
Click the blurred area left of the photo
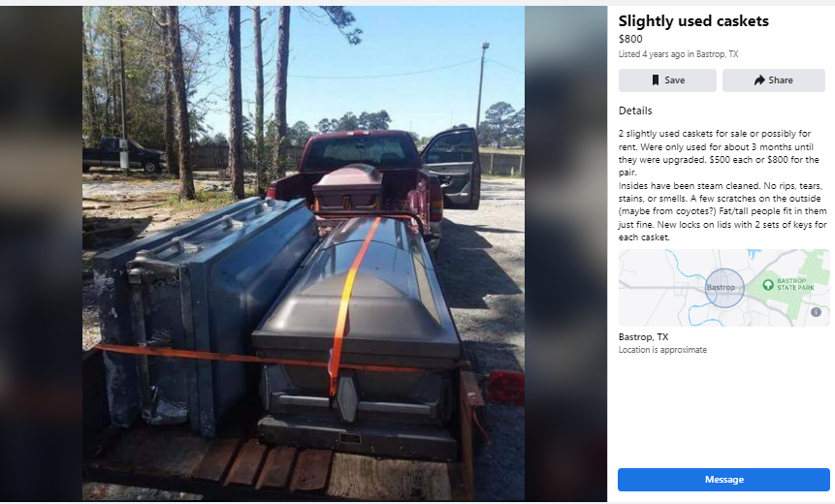pyautogui.click(x=41, y=253)
